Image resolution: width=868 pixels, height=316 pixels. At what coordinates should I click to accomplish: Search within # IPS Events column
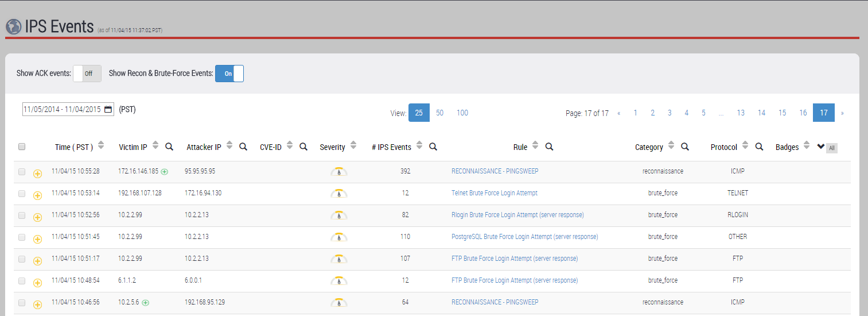click(x=433, y=147)
